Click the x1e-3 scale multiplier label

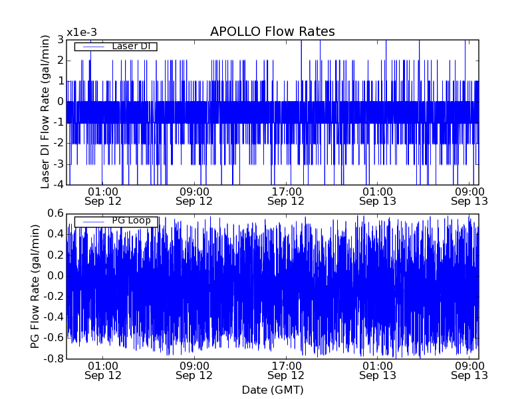point(82,32)
